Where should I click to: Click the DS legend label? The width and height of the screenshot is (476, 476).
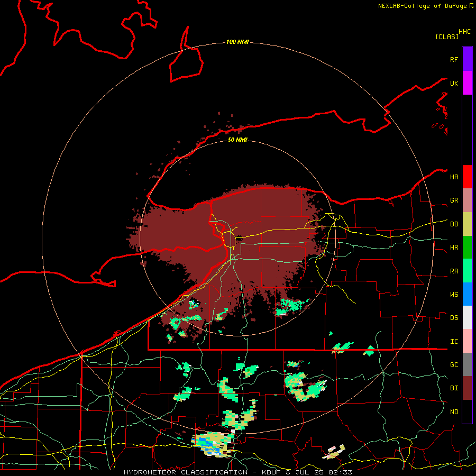pos(454,318)
